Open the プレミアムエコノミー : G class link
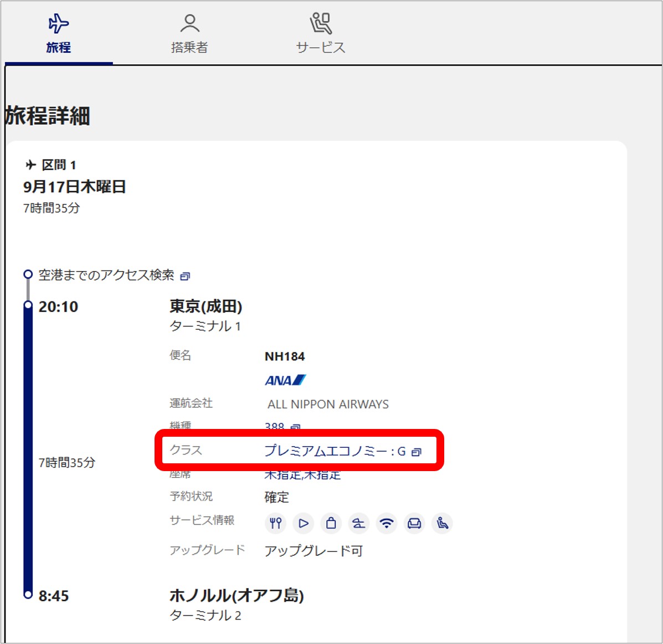The width and height of the screenshot is (663, 644). [335, 451]
